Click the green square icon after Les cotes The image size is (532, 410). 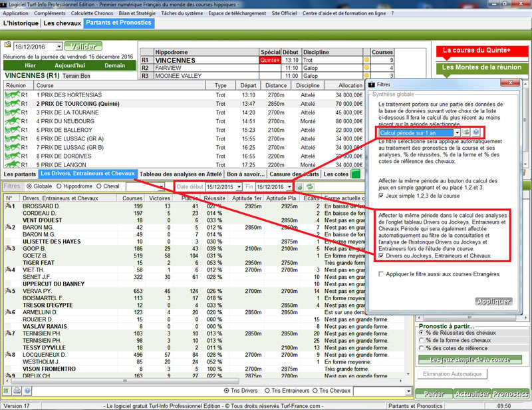355,174
